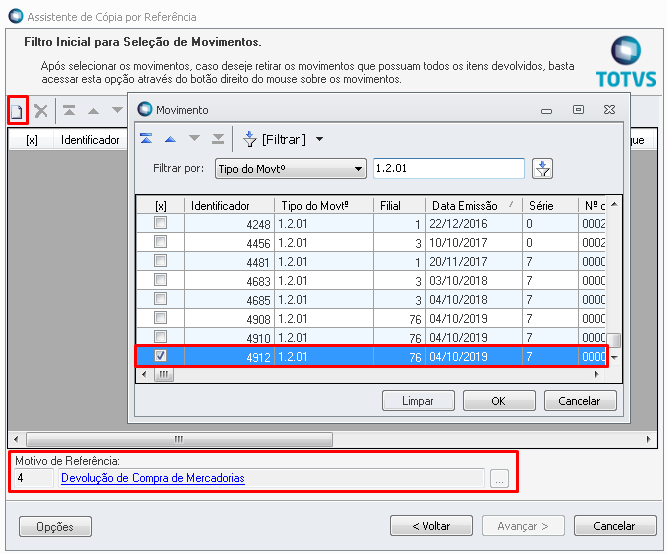The image size is (667, 554).
Task: Select date cell 20/11/2017
Action: [473, 261]
